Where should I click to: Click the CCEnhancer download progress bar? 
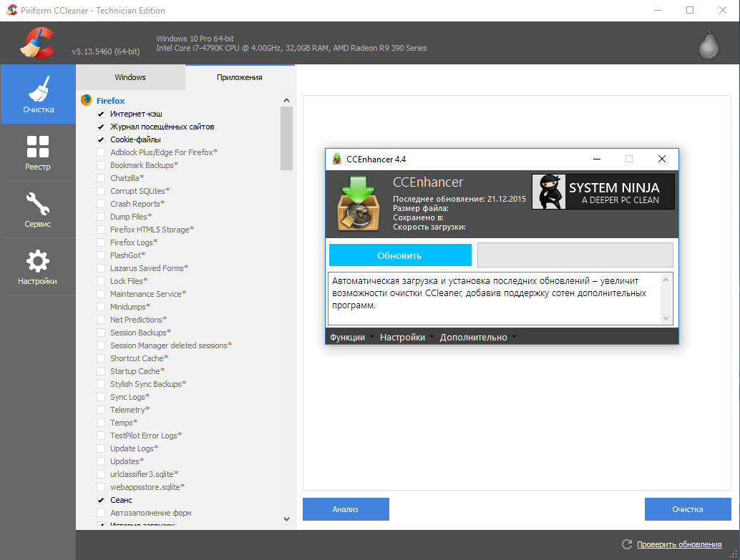point(575,255)
